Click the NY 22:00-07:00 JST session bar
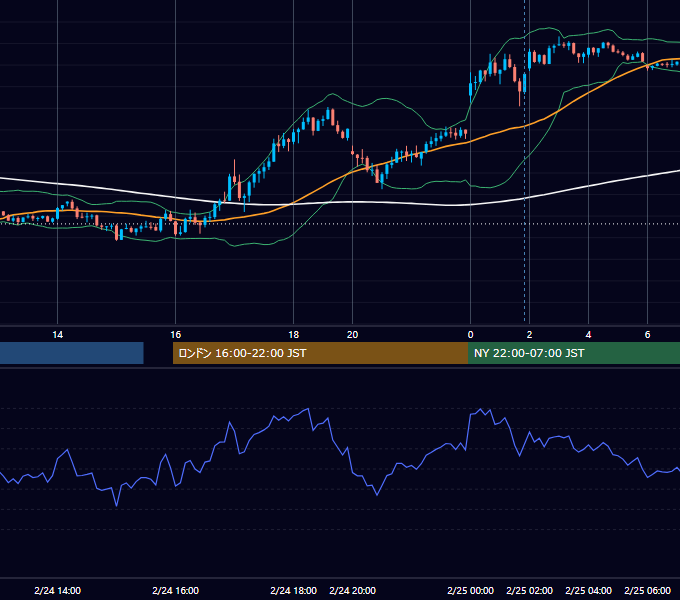 (x=574, y=353)
